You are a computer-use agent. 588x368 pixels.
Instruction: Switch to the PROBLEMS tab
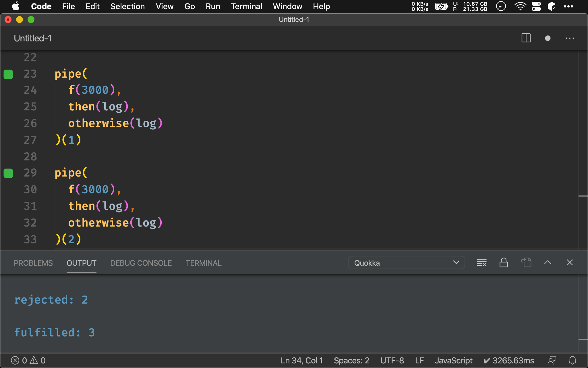(33, 263)
